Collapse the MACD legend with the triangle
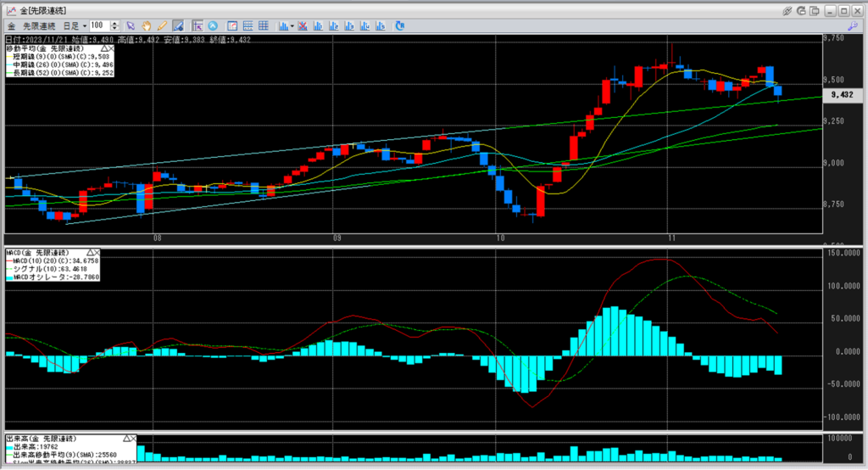The height and width of the screenshot is (470, 868). point(89,253)
